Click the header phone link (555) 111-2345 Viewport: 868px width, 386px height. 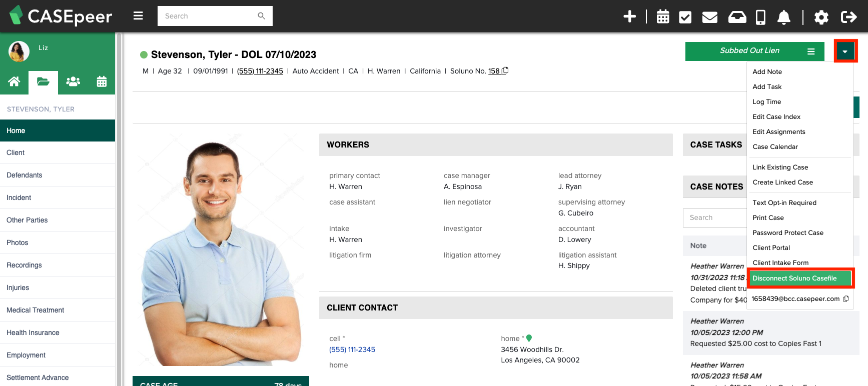pos(260,71)
